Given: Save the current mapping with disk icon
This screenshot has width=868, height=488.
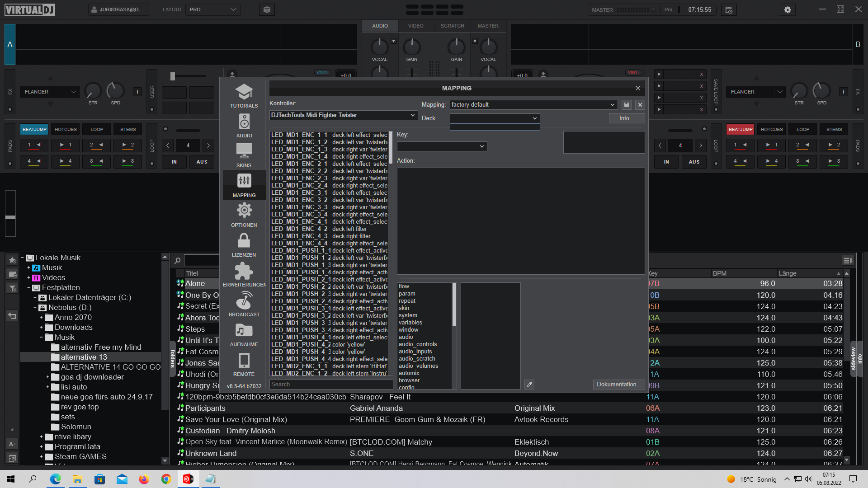Looking at the screenshot, I should tap(627, 105).
